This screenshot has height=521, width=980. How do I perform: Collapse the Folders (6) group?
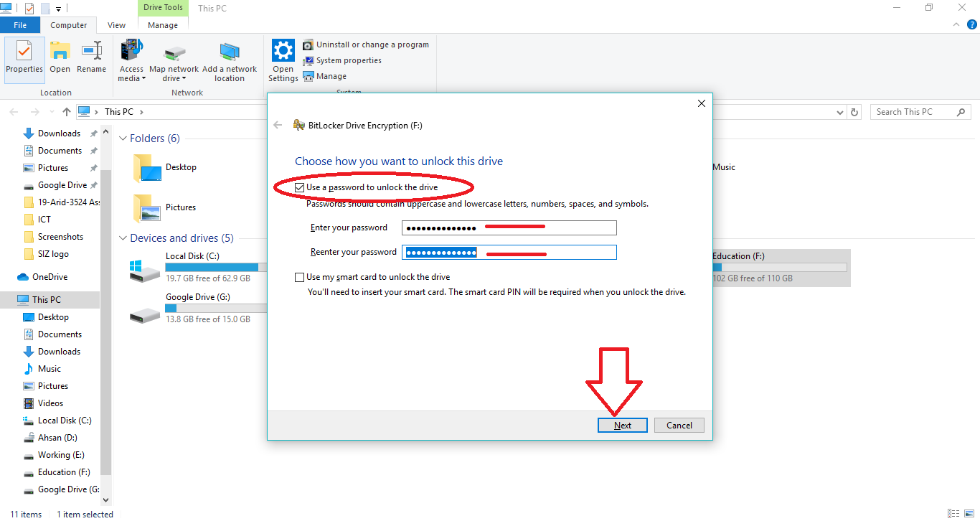click(123, 139)
